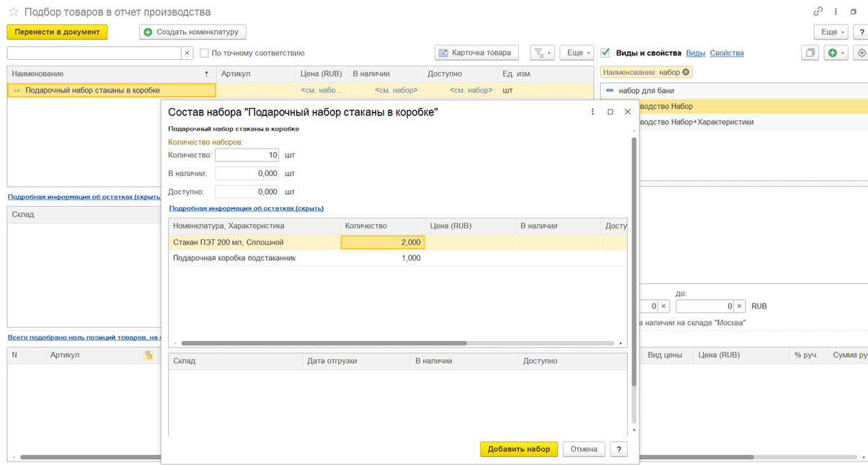
Task: Open the settings gear in the filter panel
Action: pos(861,53)
